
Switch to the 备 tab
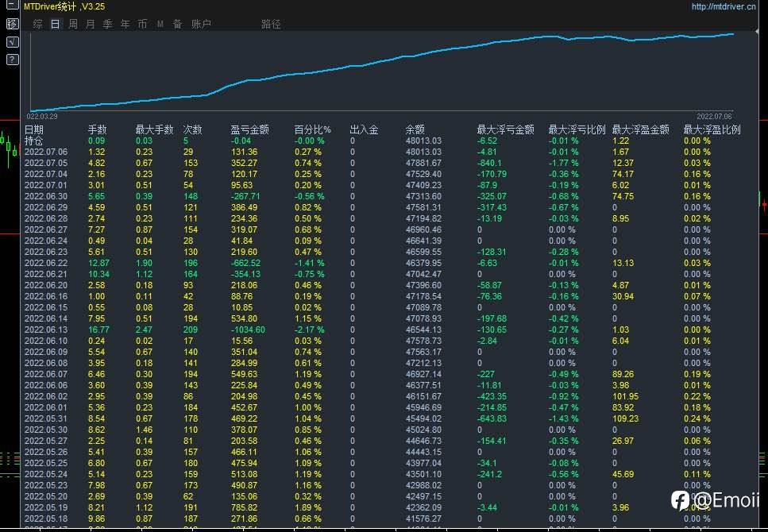pyautogui.click(x=177, y=24)
